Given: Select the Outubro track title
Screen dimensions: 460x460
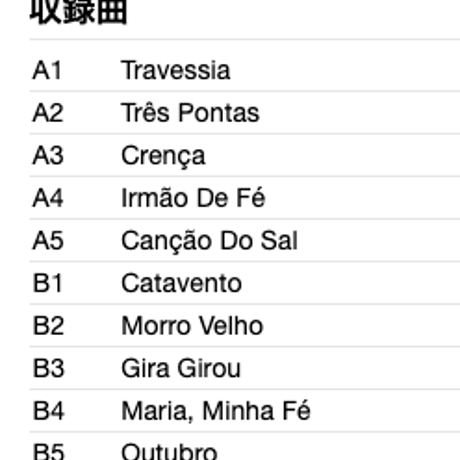Looking at the screenshot, I should click(x=169, y=451).
